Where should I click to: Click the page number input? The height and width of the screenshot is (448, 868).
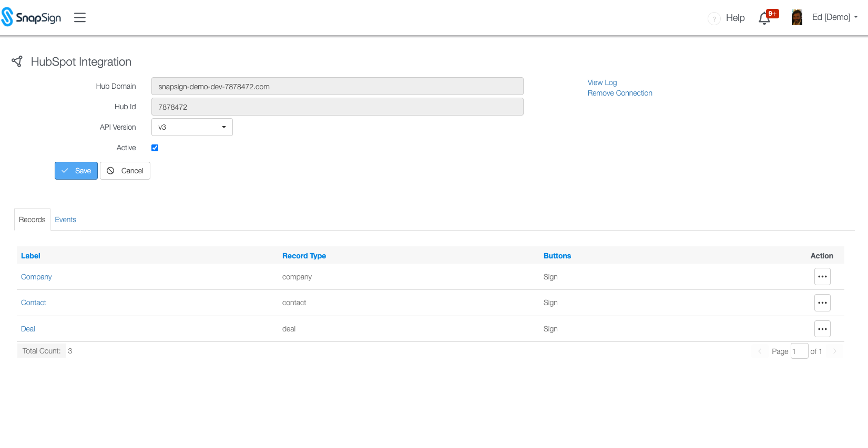coord(799,351)
